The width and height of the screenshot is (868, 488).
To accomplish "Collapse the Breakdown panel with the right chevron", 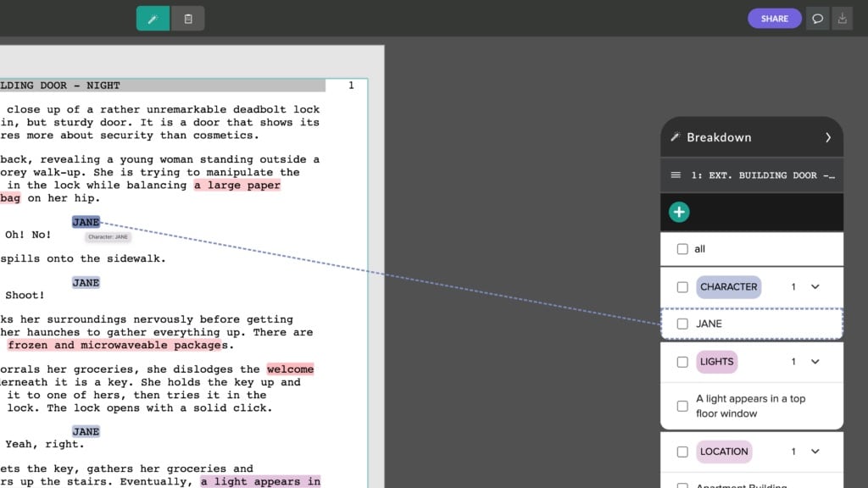I will (x=828, y=137).
